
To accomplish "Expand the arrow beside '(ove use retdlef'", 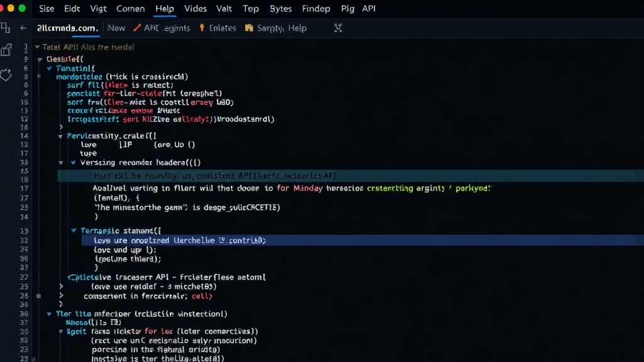I will 61,287.
